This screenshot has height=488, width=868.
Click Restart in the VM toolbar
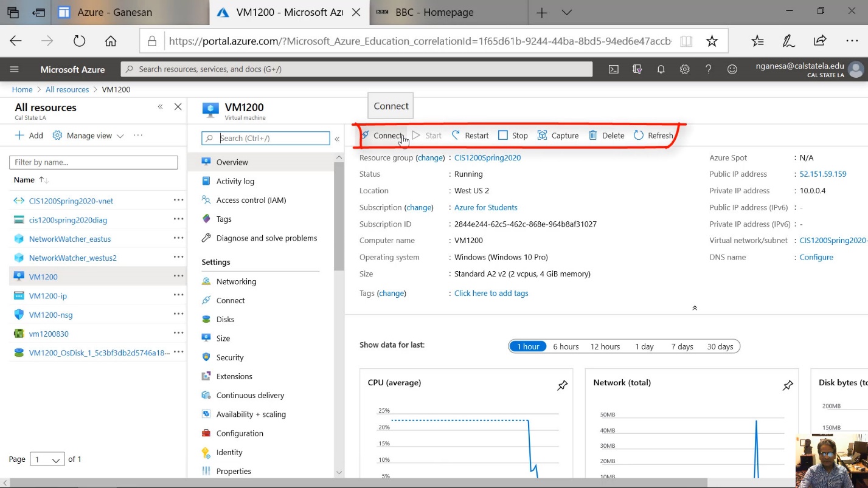point(470,136)
